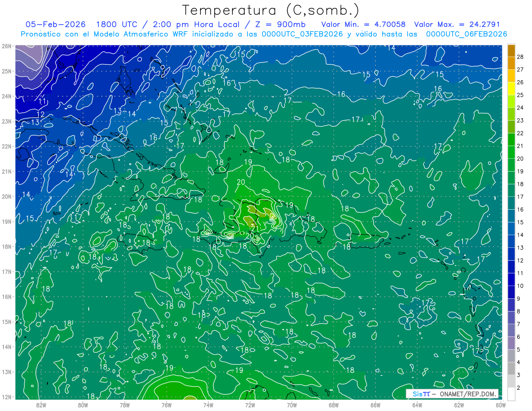Click the 'Valor Max. = 24.2791' value
532x411 pixels.
(x=457, y=24)
